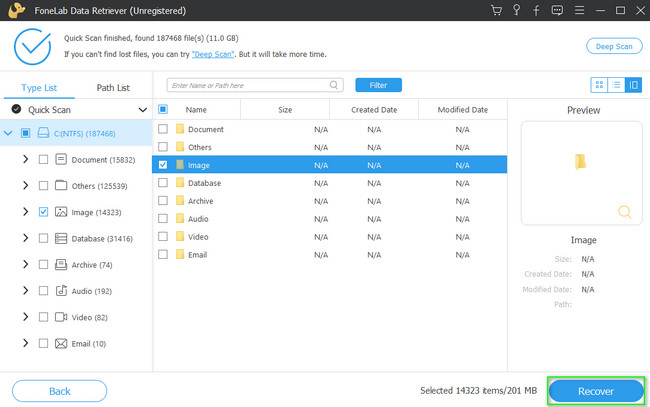Image resolution: width=650 pixels, height=407 pixels.
Task: Click the preview magnifier icon
Action: pyautogui.click(x=624, y=212)
